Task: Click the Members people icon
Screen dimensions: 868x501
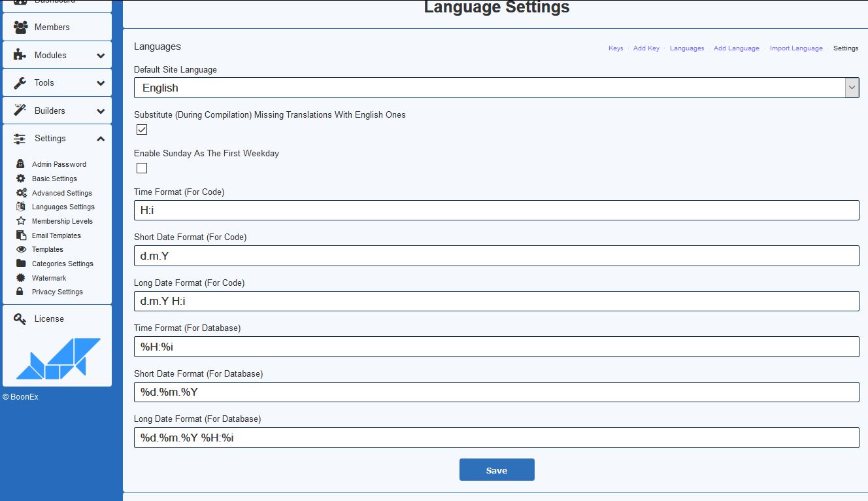Action: [x=20, y=27]
